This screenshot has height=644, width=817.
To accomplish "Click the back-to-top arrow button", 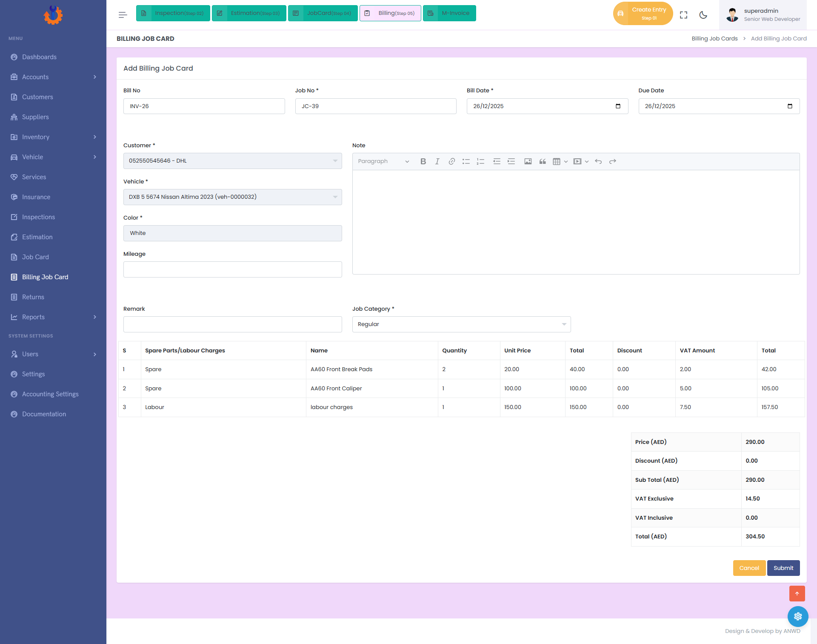I will click(797, 593).
